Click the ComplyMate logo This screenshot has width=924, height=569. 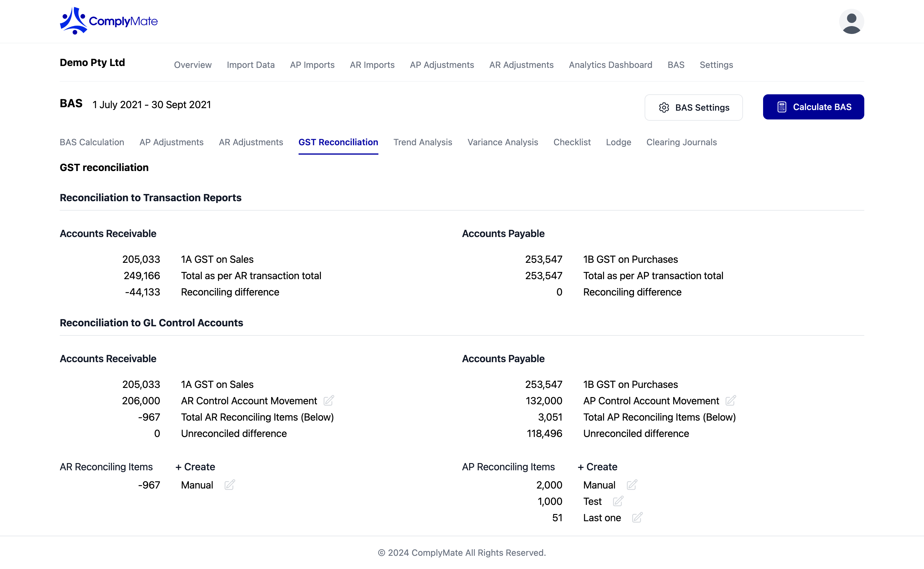click(108, 21)
